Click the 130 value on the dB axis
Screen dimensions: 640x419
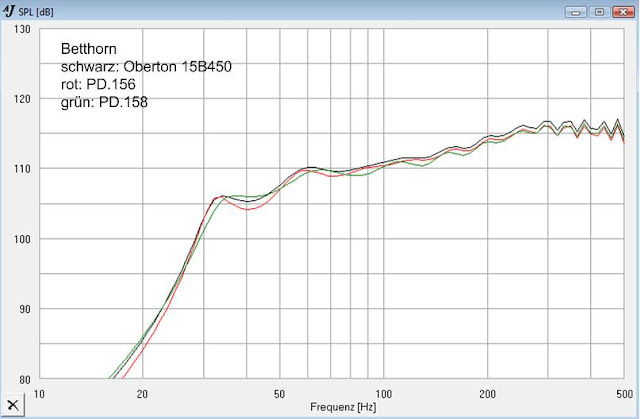(22, 29)
